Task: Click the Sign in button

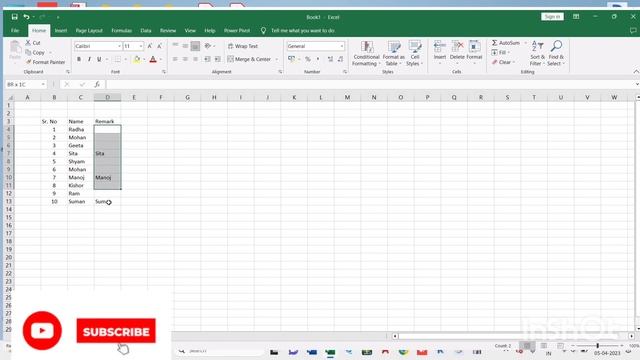Action: tap(552, 17)
